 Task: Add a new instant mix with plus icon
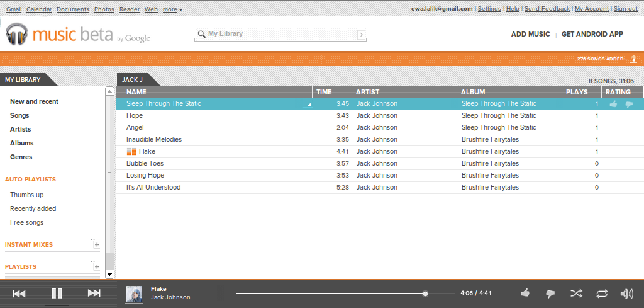point(96,244)
